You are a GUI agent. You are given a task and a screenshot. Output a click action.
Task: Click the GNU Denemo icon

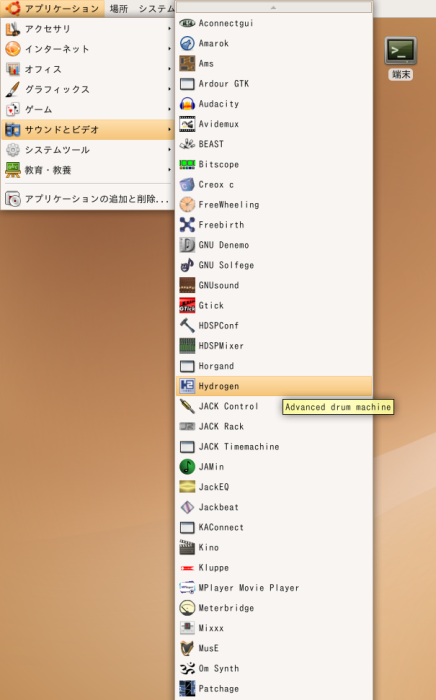(187, 245)
